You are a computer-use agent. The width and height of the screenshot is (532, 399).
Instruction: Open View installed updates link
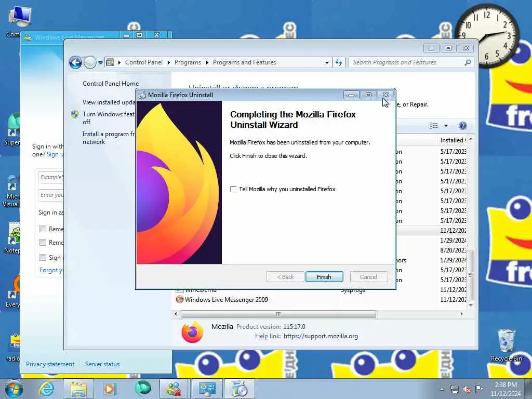point(109,102)
